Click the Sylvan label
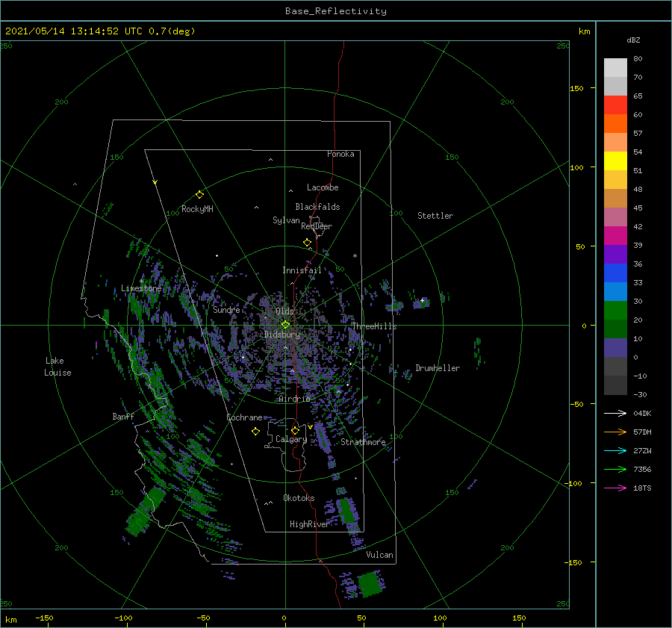 point(286,220)
